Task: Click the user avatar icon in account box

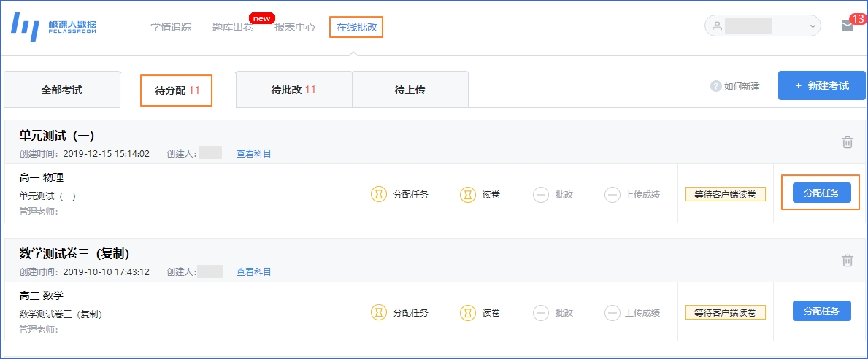Action: point(718,26)
